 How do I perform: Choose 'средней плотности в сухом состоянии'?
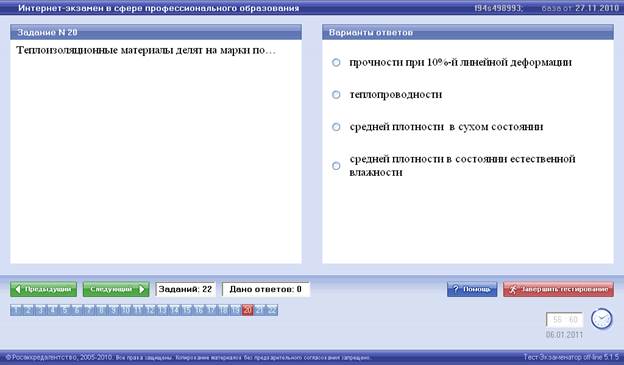click(x=336, y=127)
